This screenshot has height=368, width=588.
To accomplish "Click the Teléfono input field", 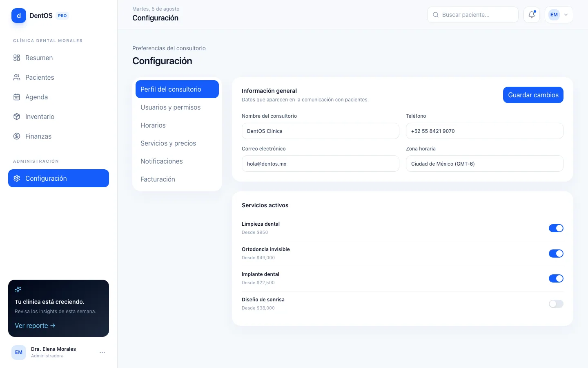I will [485, 131].
